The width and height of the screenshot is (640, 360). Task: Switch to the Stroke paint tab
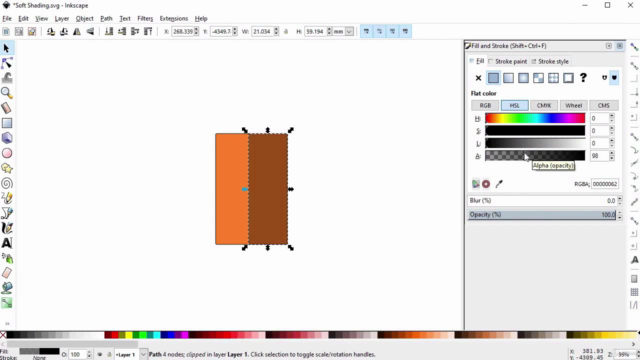pyautogui.click(x=508, y=61)
